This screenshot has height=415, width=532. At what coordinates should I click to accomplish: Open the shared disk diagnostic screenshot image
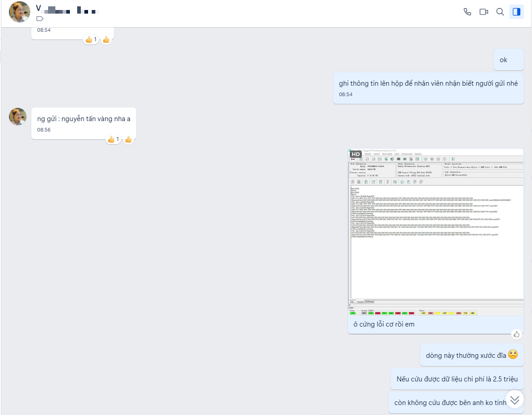tap(436, 232)
